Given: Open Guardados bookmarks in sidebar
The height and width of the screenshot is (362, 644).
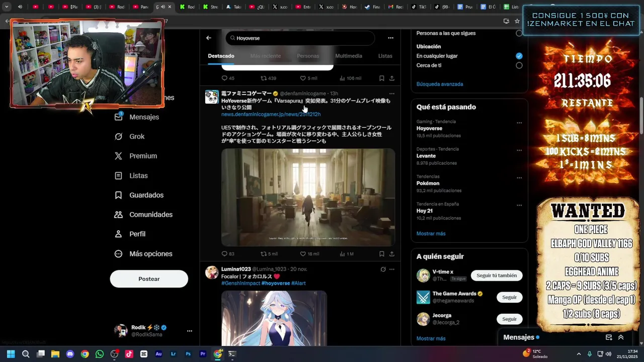Looking at the screenshot, I should point(139,195).
